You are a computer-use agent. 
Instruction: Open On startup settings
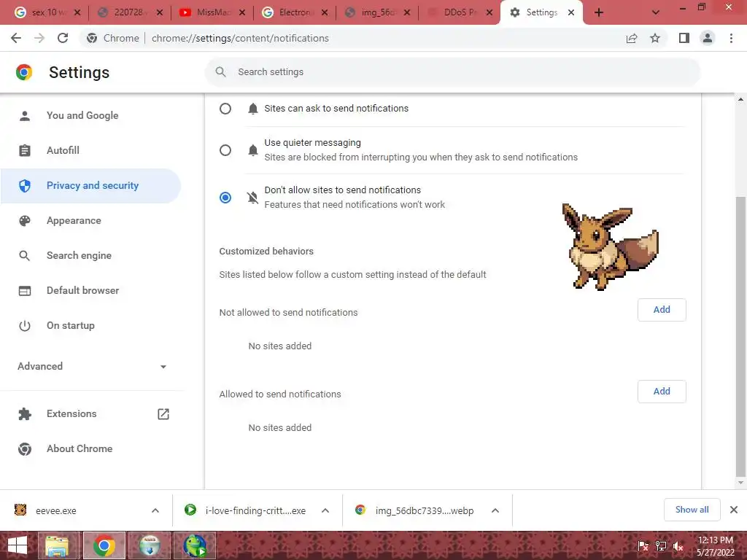pyautogui.click(x=90, y=326)
